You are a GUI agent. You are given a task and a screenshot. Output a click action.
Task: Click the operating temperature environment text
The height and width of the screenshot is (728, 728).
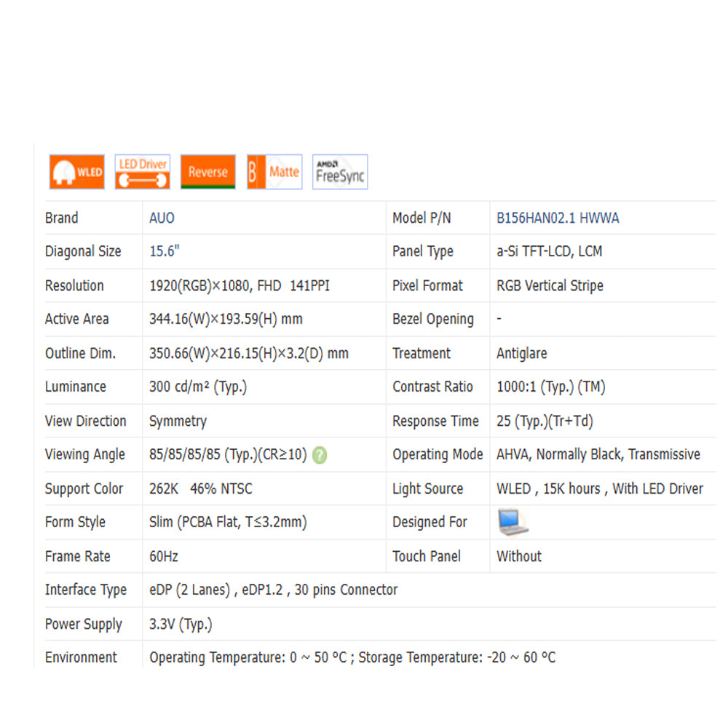(x=352, y=657)
